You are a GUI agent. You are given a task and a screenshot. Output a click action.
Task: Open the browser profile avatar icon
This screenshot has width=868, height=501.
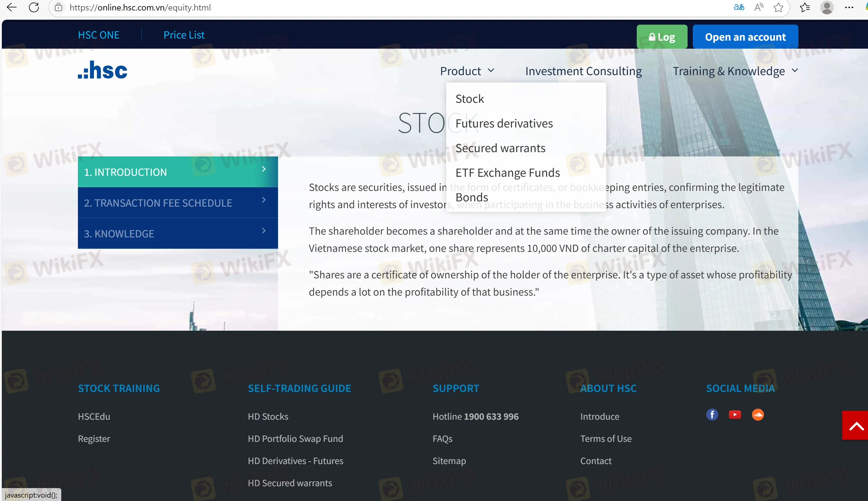click(x=826, y=7)
